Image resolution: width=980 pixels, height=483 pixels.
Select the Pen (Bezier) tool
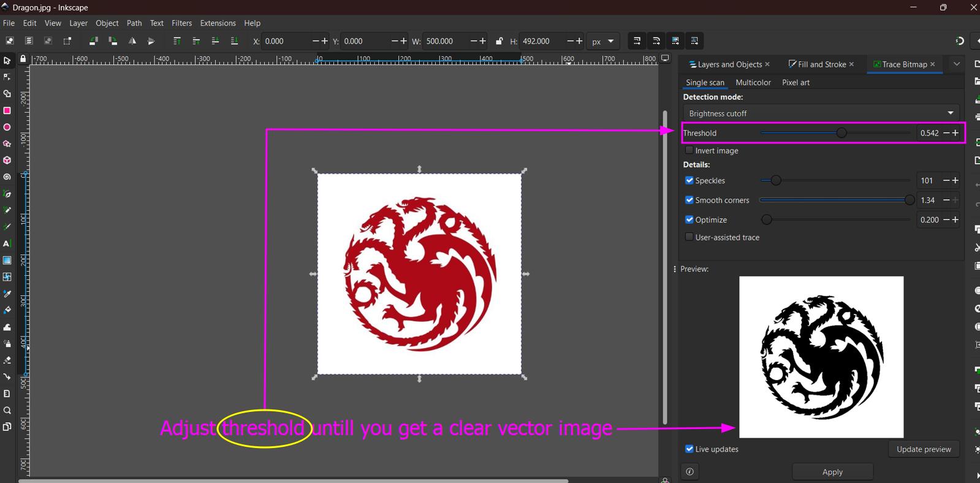[7, 194]
